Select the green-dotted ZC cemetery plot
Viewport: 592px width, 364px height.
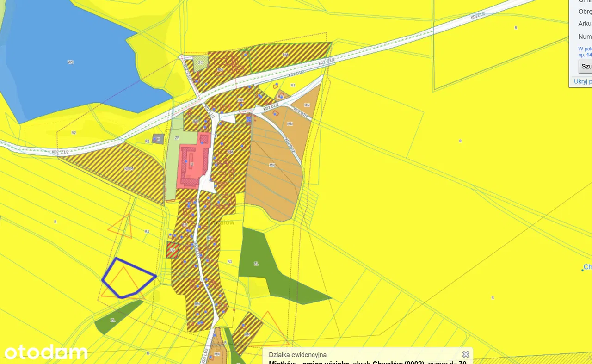201,63
